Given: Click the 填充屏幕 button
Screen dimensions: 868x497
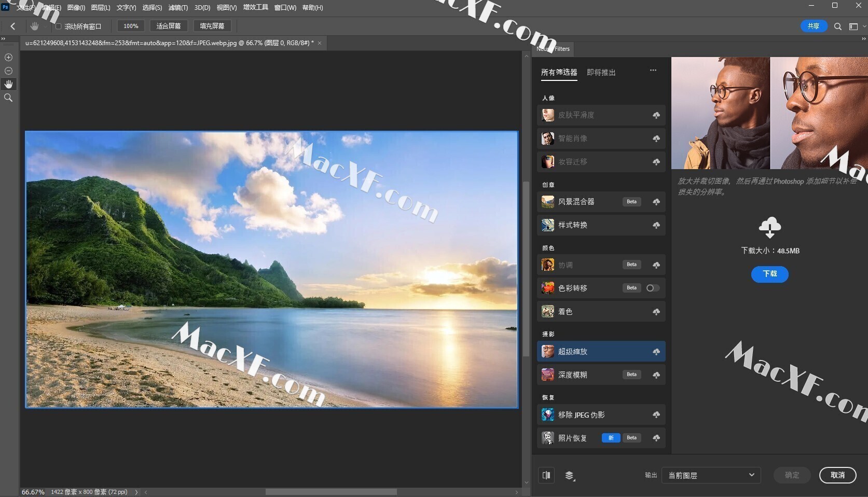Looking at the screenshot, I should [212, 26].
